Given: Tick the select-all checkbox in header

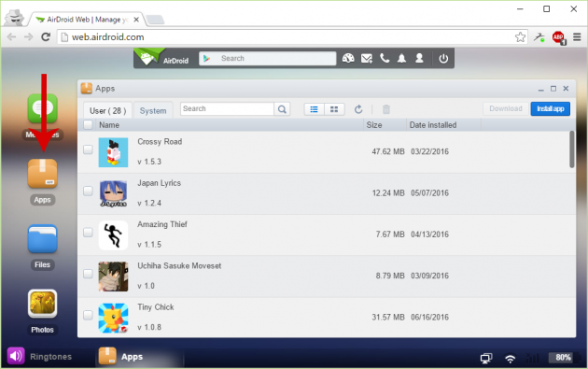Looking at the screenshot, I should point(88,124).
